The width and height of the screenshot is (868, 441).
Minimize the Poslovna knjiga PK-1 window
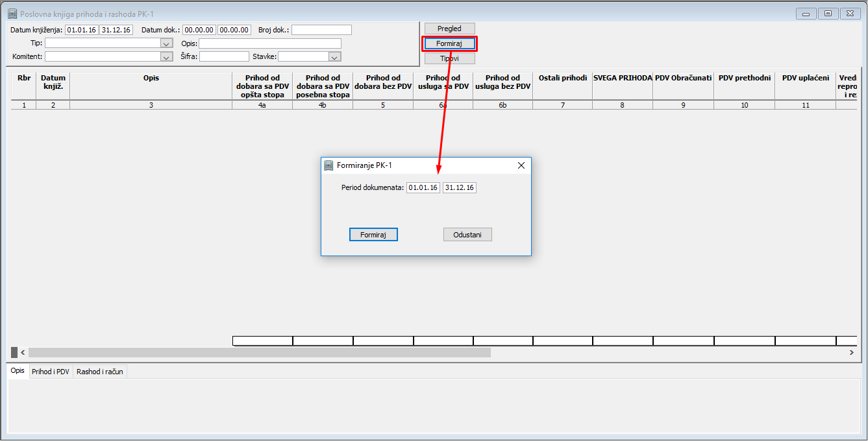pos(806,13)
